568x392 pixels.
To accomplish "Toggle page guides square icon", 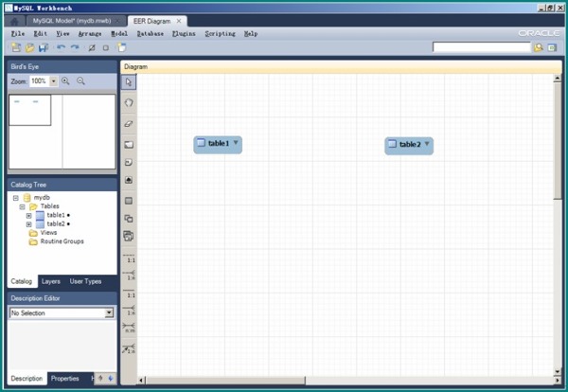I will pos(106,48).
